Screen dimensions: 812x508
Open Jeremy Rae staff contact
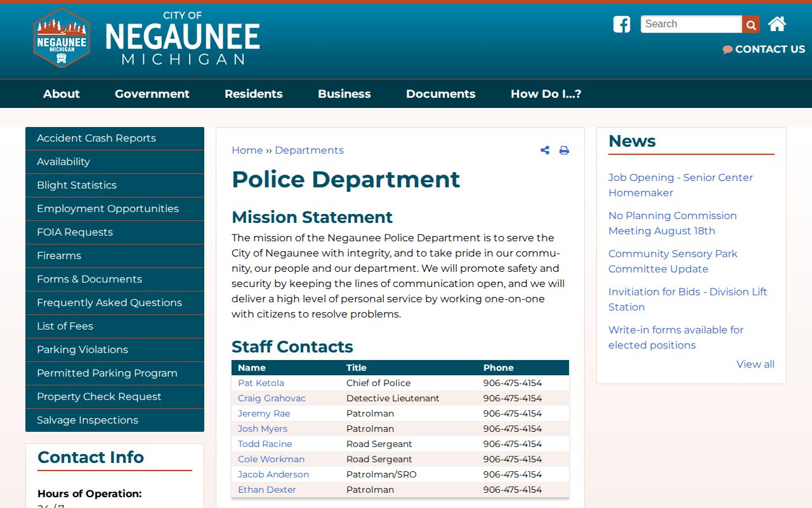coord(264,413)
